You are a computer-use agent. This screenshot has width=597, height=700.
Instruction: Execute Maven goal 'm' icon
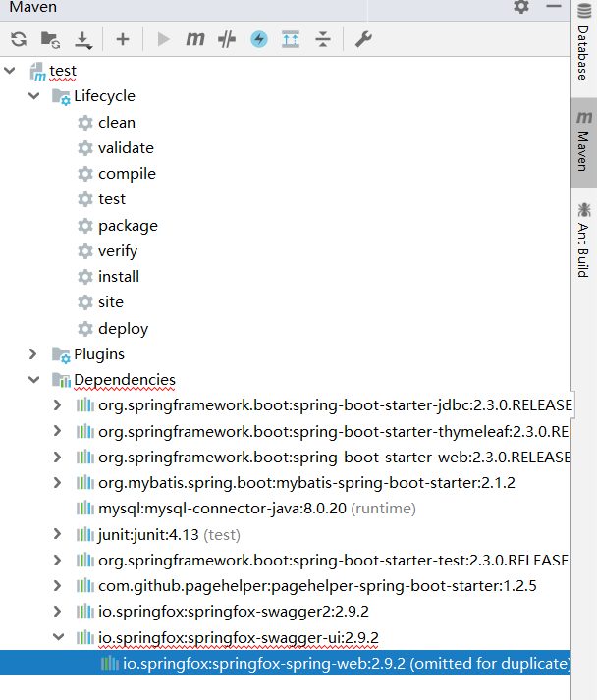[x=195, y=39]
